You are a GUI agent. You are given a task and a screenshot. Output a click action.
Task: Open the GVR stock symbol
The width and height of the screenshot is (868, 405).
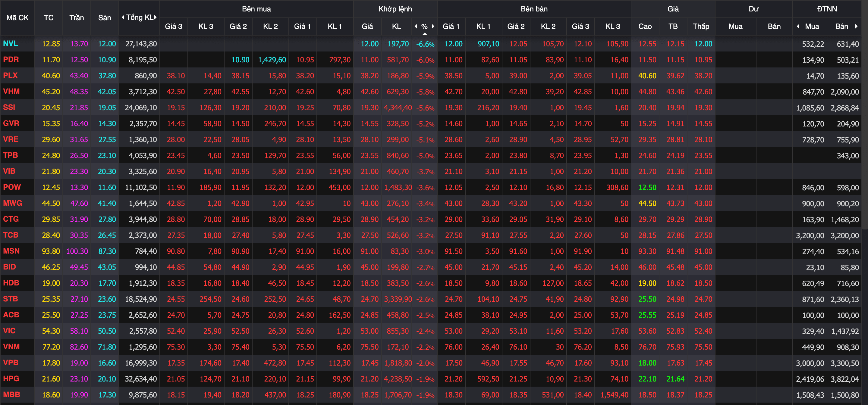coord(11,123)
